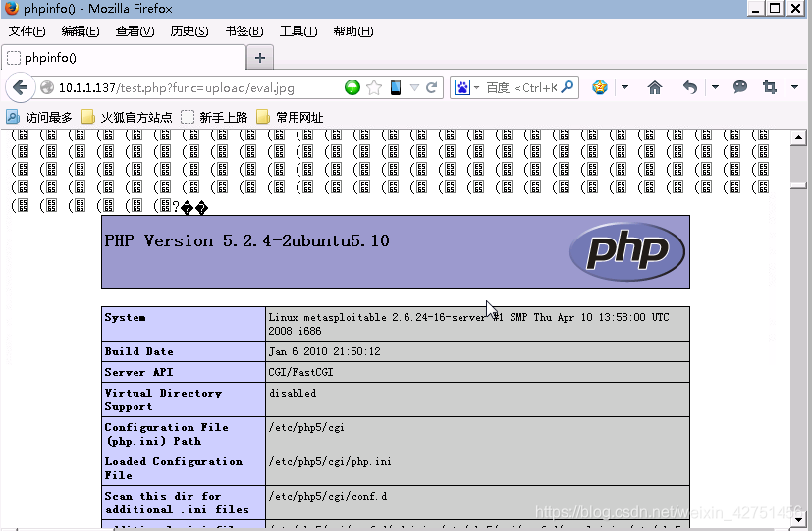Click the scrollbar down arrow
Image resolution: width=812 pixels, height=531 pixels.
pos(798,519)
